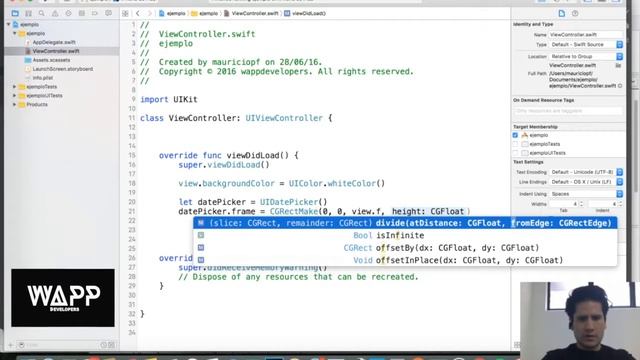Open the Breakpoint navigator icon
The width and height of the screenshot is (640, 360).
[95, 13]
